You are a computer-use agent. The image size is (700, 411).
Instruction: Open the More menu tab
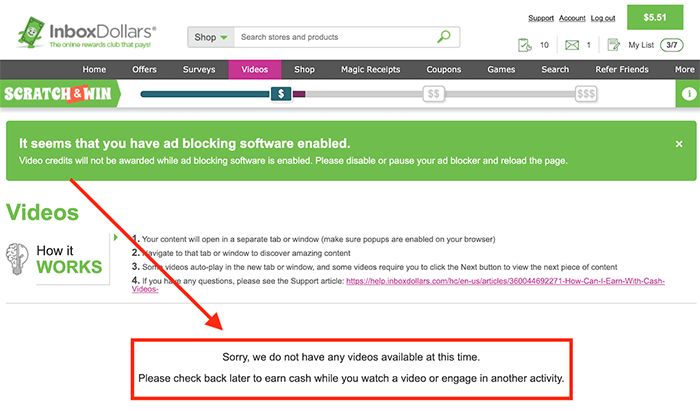coord(684,70)
